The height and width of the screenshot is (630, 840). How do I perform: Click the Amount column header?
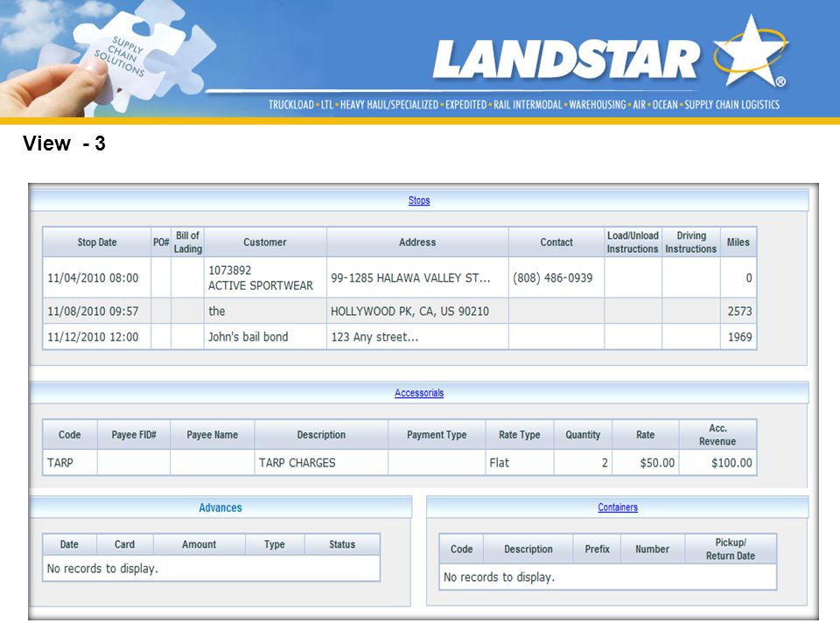pyautogui.click(x=199, y=544)
